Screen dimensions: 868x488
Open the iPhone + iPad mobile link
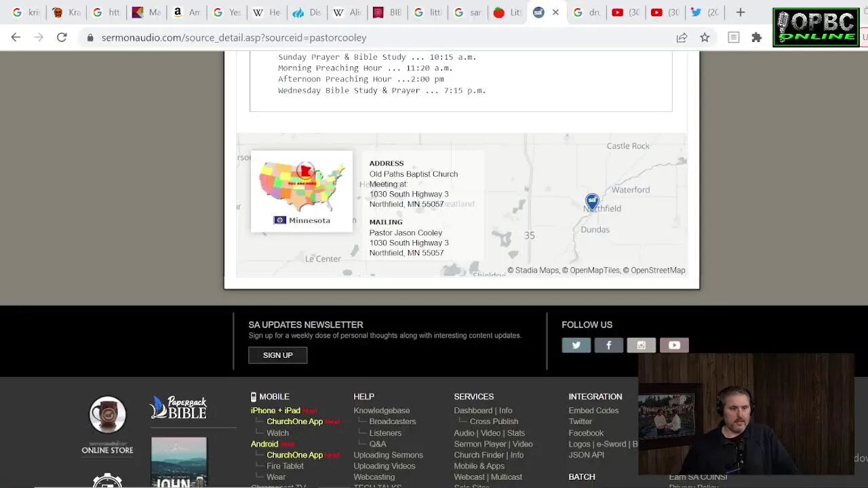coord(275,411)
